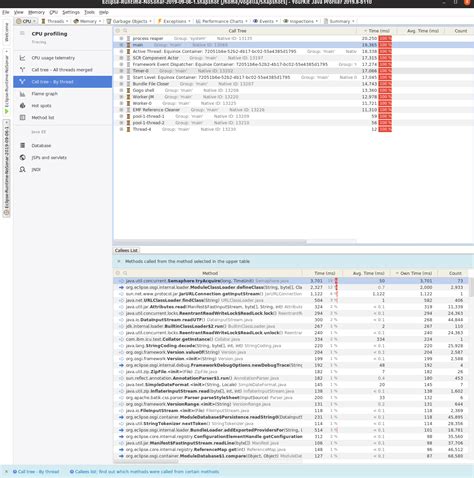
Task: Close the Callees list hint banner
Action: click(x=119, y=261)
